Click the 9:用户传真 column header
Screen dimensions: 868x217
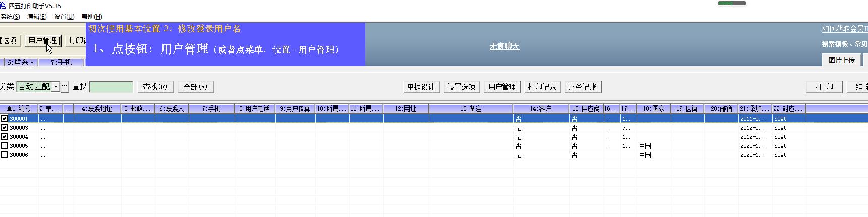295,108
